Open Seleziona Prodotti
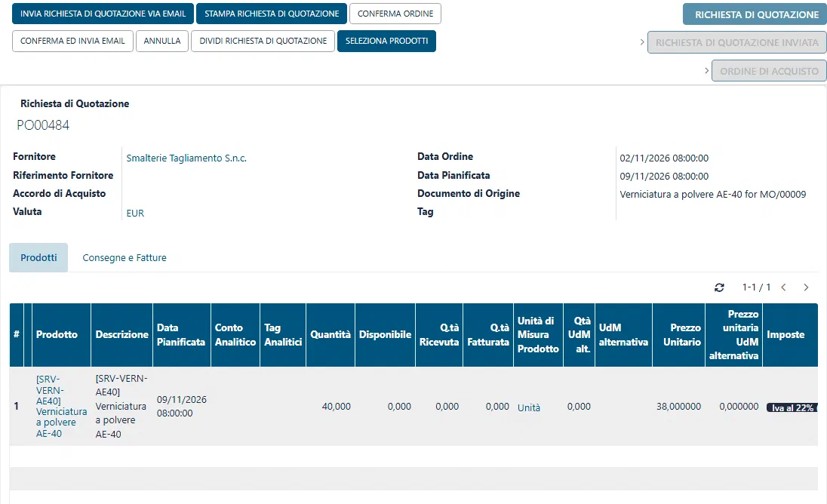The width and height of the screenshot is (827, 504). point(386,41)
